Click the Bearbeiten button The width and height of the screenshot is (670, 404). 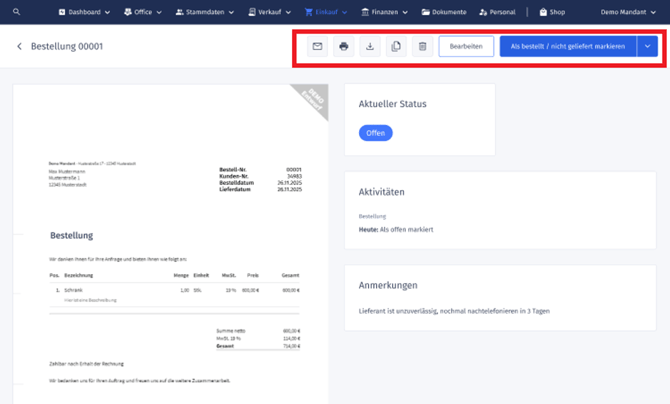coord(466,47)
